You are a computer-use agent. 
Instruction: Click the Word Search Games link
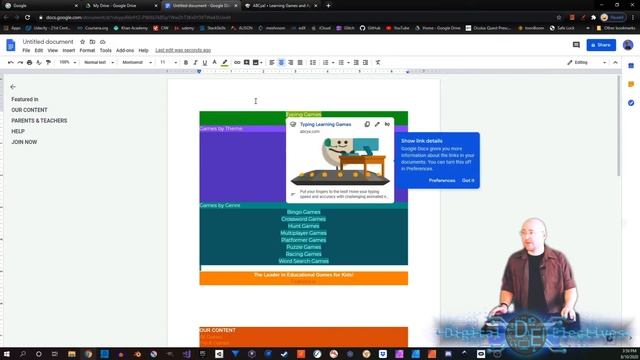point(303,261)
